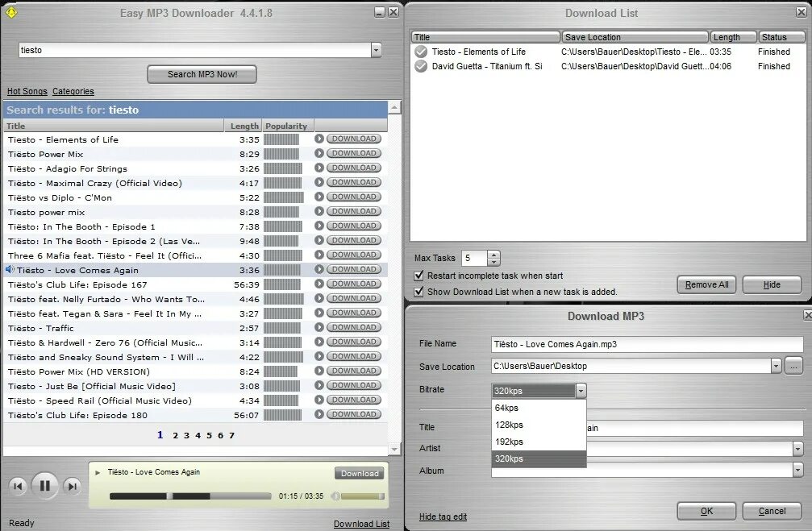The height and width of the screenshot is (531, 812).
Task: Click the results list scroll down arrow
Action: (x=394, y=450)
